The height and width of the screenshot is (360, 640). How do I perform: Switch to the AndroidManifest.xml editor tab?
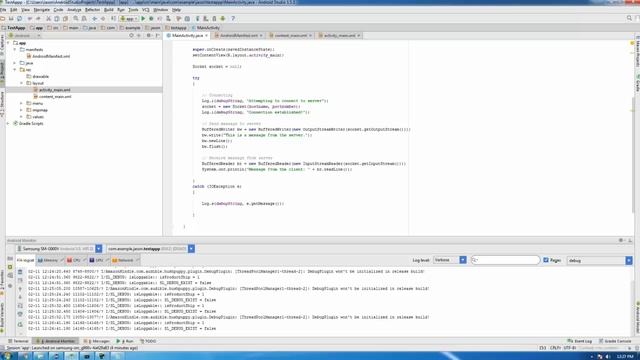click(x=239, y=36)
